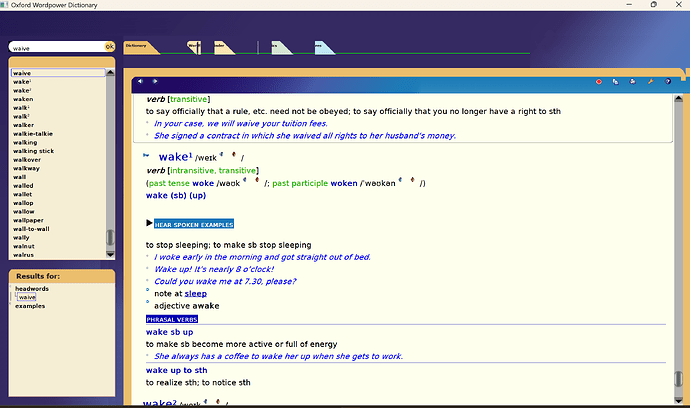Click the definition pane scrollbar thumb
690x408 pixels.
pos(678,379)
